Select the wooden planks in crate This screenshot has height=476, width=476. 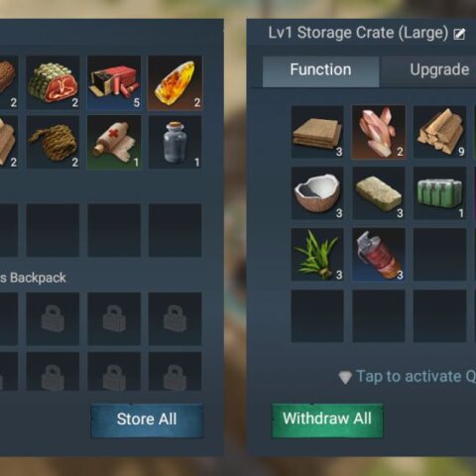[x=317, y=132]
